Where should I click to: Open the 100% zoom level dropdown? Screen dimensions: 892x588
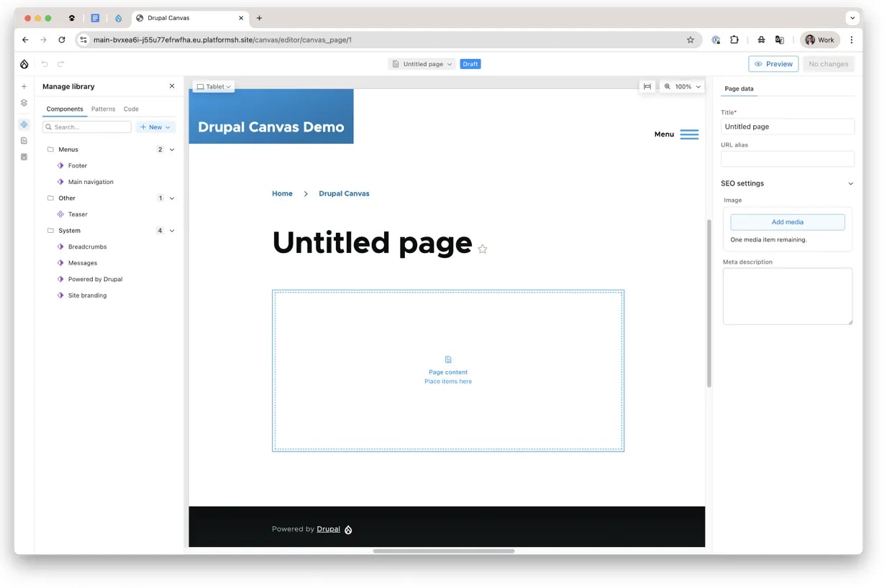tap(682, 86)
